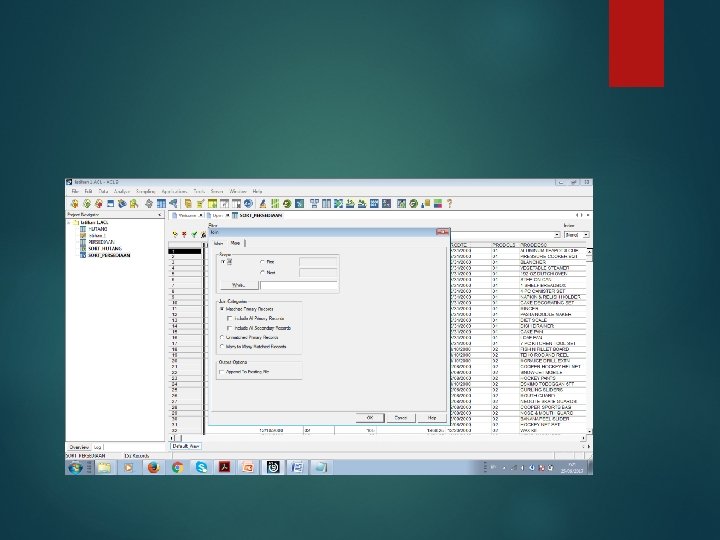Select the All radio button in Scope
720x540 pixels.
tap(223, 262)
